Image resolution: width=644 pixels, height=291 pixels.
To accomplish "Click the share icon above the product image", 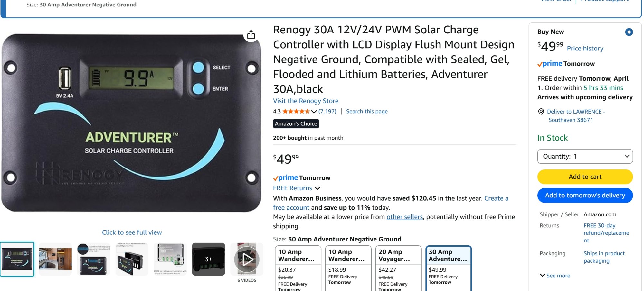I will [251, 34].
